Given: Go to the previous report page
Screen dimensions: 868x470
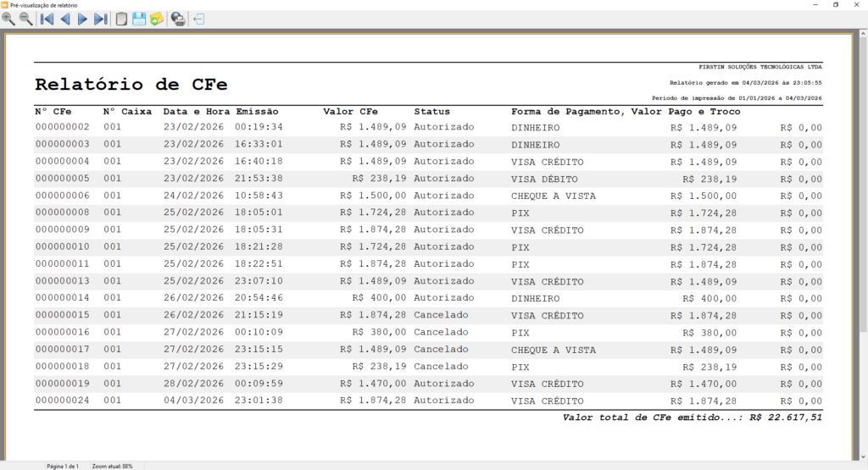Looking at the screenshot, I should [64, 19].
